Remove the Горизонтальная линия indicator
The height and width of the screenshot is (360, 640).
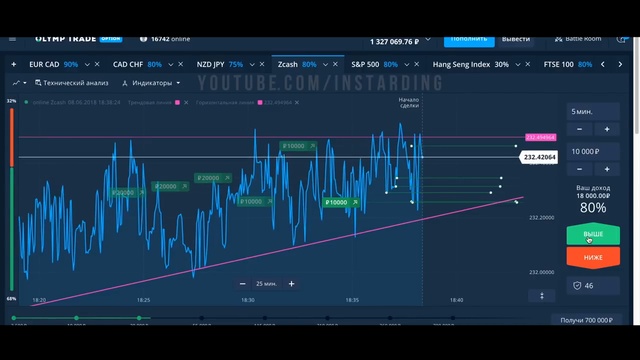click(x=297, y=102)
